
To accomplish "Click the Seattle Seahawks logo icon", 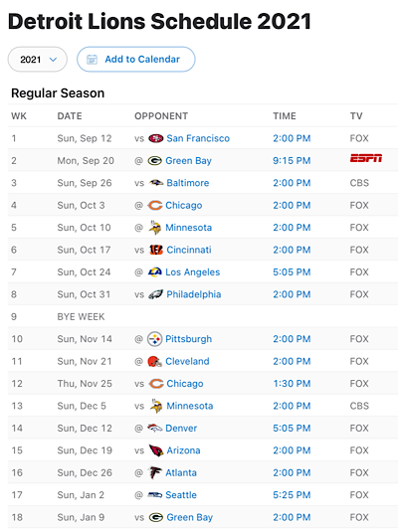I will 155,495.
